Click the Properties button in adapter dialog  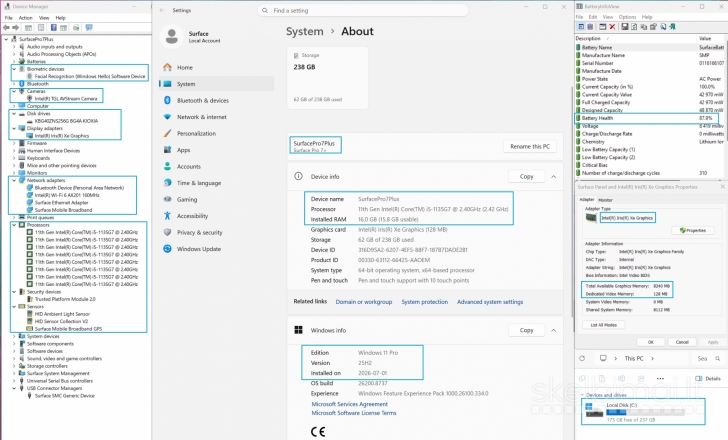click(693, 230)
